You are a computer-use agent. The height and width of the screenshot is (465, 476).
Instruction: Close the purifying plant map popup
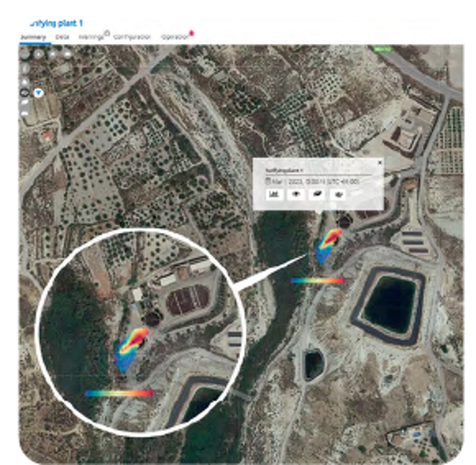(x=379, y=162)
